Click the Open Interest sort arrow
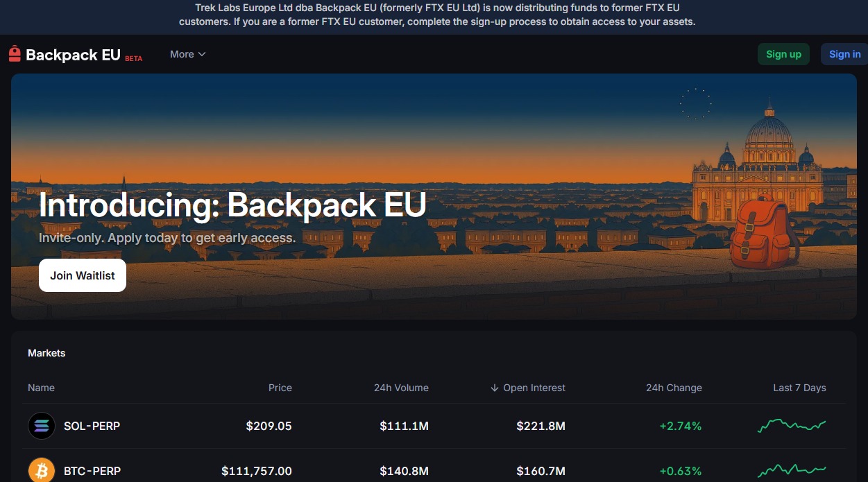Viewport: 868px width, 482px height. pos(494,388)
